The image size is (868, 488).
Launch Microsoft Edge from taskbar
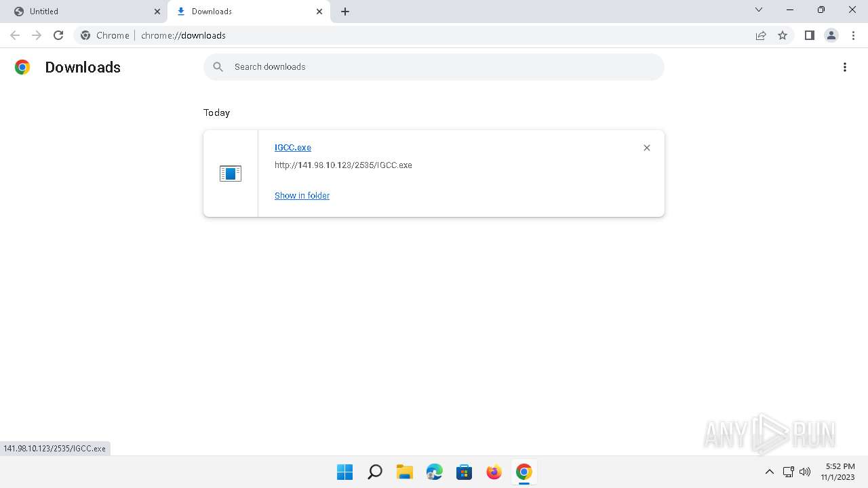[x=435, y=472]
